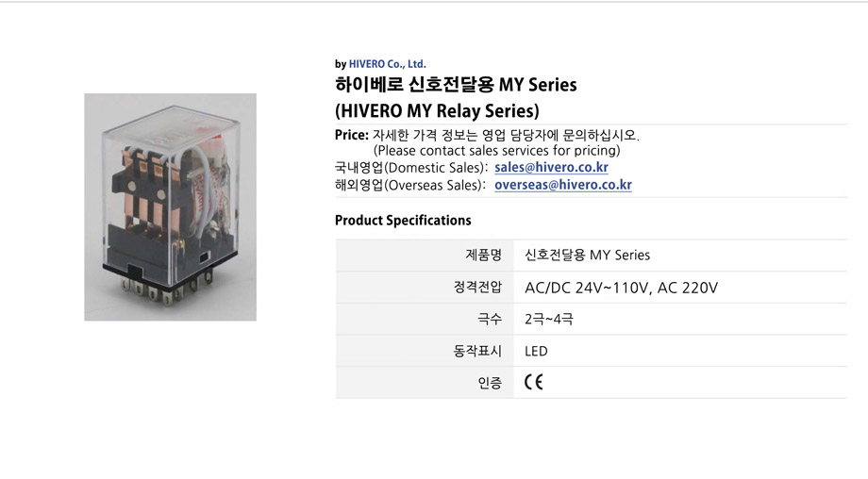Viewport: 868px width, 479px height.
Task: Click the 국내영업(Domestic Sales) label
Action: coord(411,168)
